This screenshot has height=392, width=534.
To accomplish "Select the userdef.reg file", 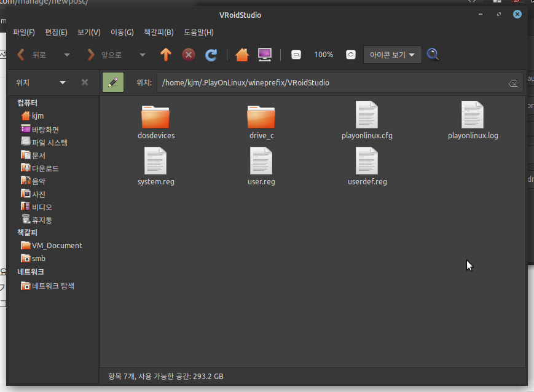I will tap(367, 166).
